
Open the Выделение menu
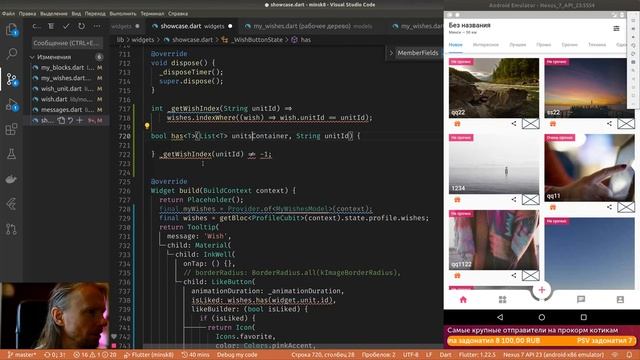click(x=54, y=13)
